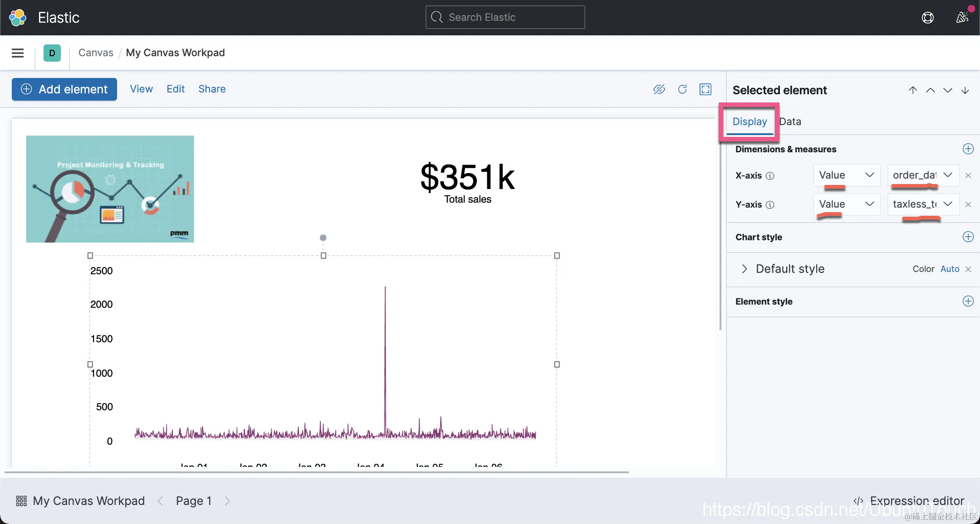
Task: Open the Y-axis taxless field dropdown
Action: point(922,204)
